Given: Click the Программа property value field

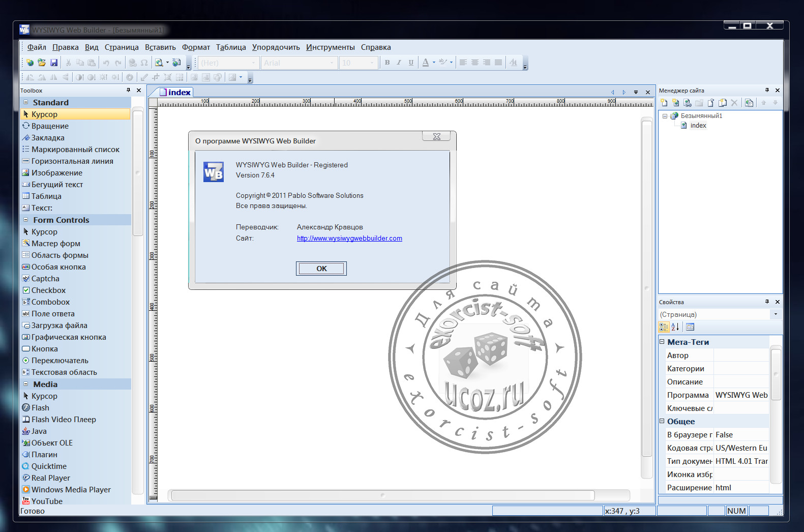Looking at the screenshot, I should 741,395.
